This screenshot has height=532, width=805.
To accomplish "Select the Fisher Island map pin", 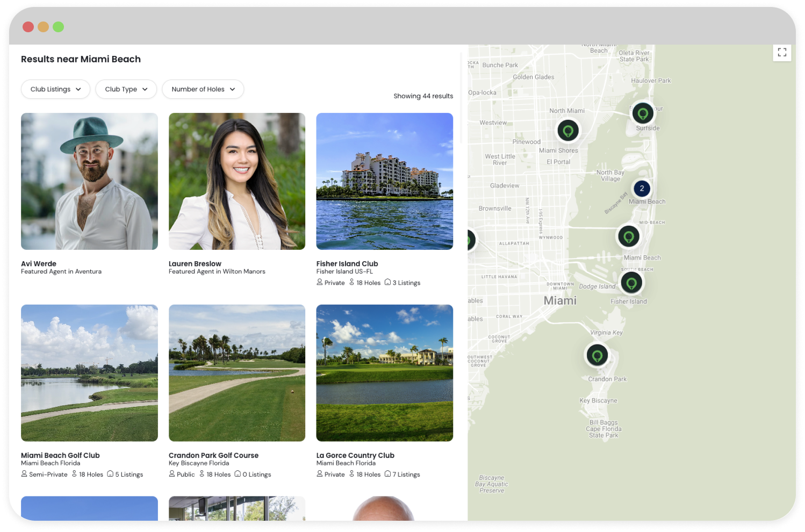I will coord(631,282).
